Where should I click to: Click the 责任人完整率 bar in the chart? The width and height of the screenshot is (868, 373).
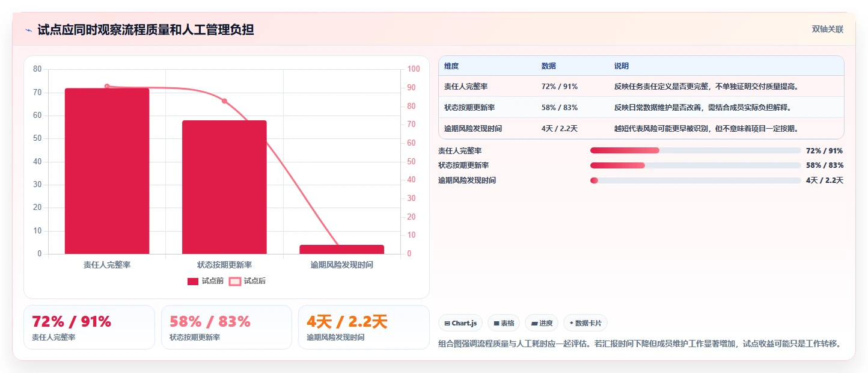click(x=107, y=171)
